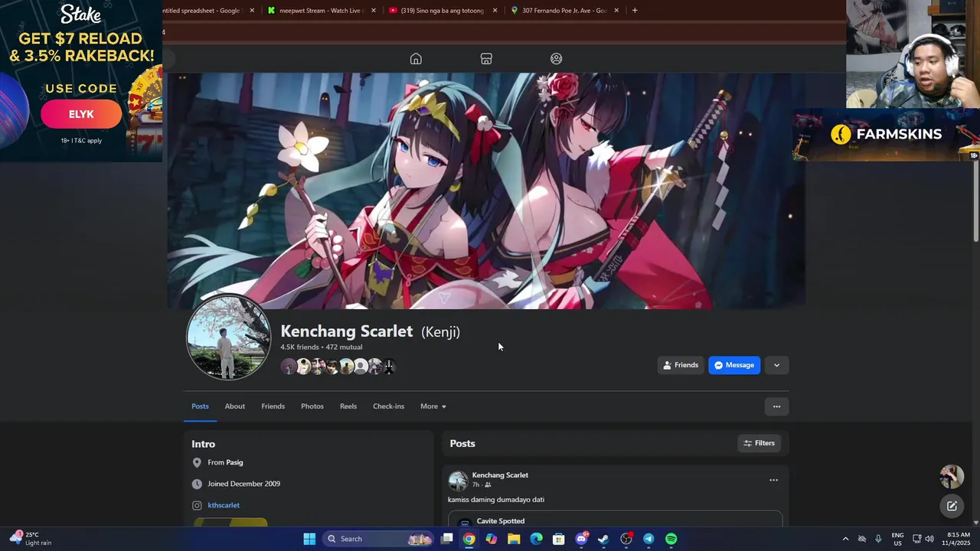980x551 pixels.
Task: Open the post Filters button
Action: point(759,443)
